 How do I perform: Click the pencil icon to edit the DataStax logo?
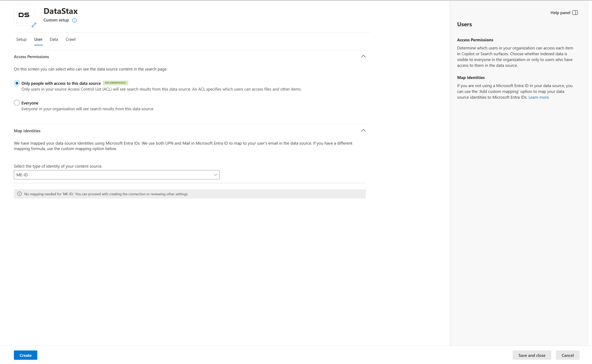(x=34, y=25)
